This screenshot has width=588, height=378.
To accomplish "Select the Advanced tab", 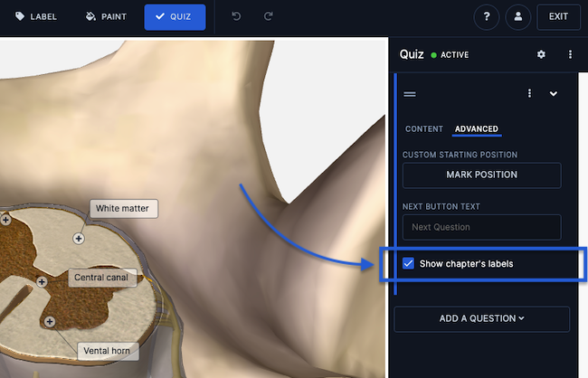I will (x=477, y=129).
